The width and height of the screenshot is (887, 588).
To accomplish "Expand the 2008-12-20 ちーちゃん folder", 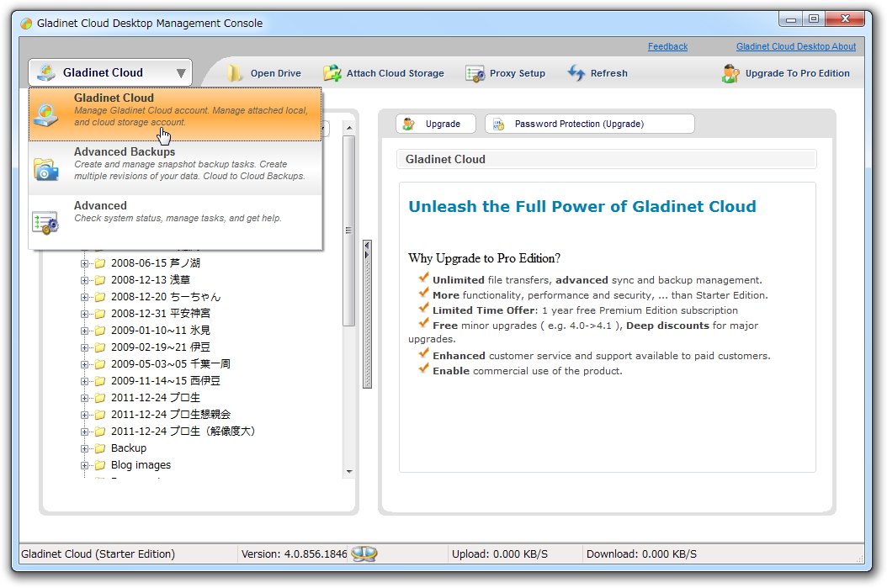I will point(84,298).
